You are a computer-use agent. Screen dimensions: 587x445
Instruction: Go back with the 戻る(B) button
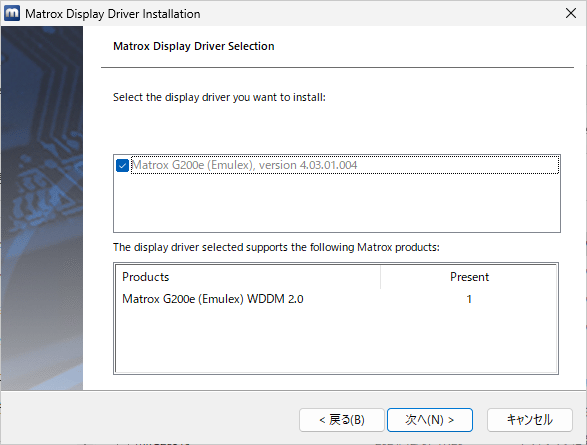coord(342,420)
